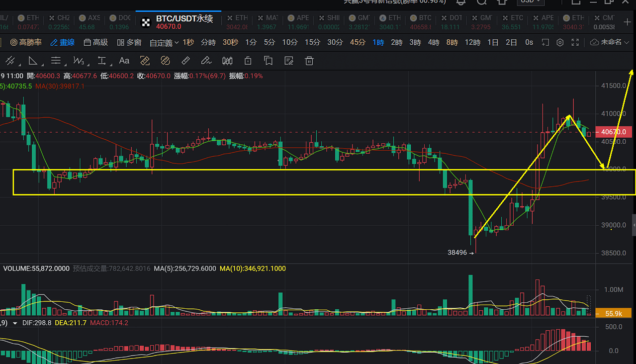Select the 4時 timeframe
Screen dimensions: 636x364
[x=434, y=42]
